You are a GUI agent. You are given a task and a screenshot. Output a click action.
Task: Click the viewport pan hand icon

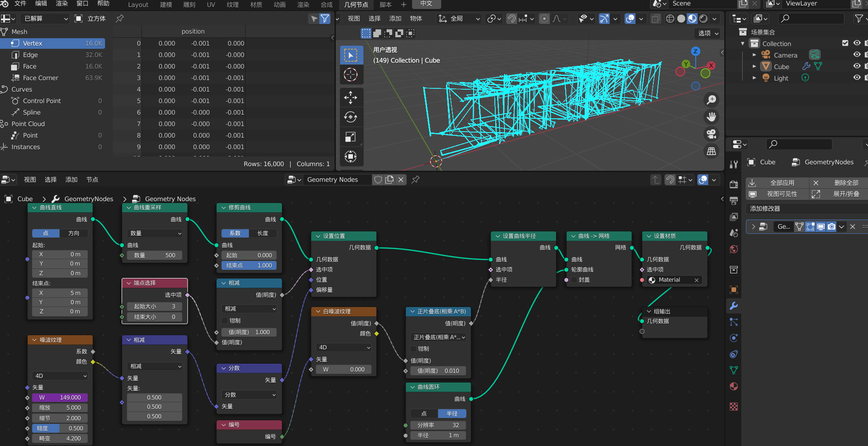tap(711, 117)
